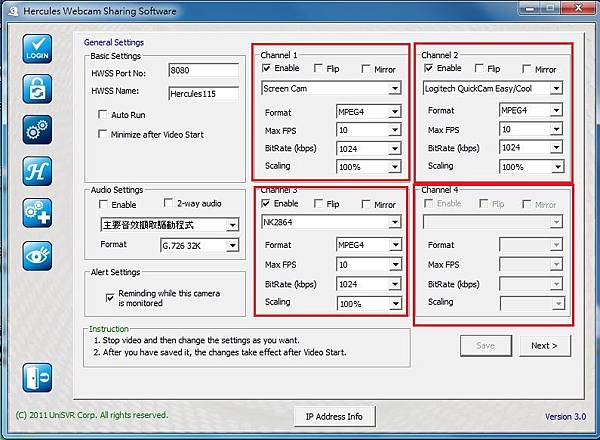Open Channel 1 Screen Cam source dropdown

click(x=331, y=88)
